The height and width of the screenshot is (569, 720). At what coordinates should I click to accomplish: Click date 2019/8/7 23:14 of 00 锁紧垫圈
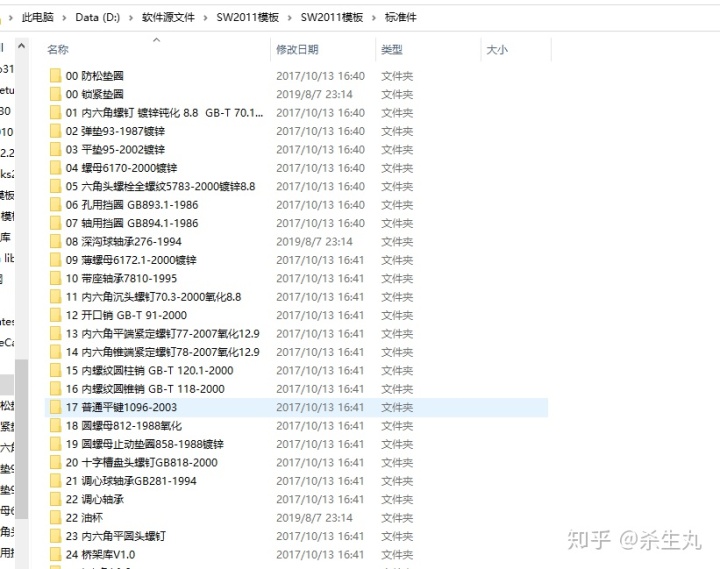pos(315,94)
